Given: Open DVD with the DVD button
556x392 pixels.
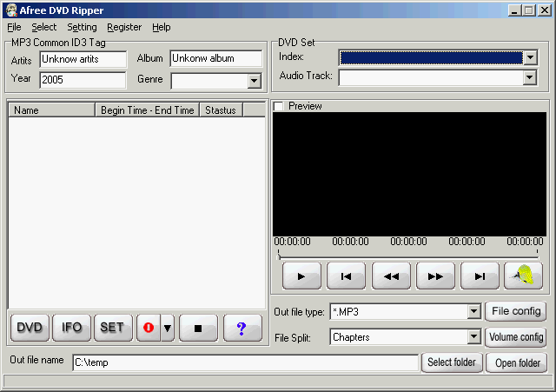Looking at the screenshot, I should (x=30, y=328).
